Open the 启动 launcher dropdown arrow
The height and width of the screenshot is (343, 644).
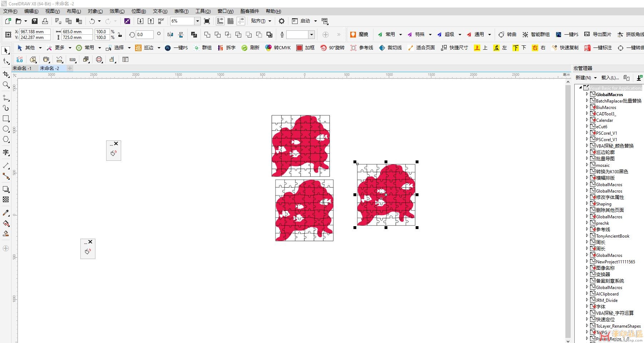pos(316,21)
